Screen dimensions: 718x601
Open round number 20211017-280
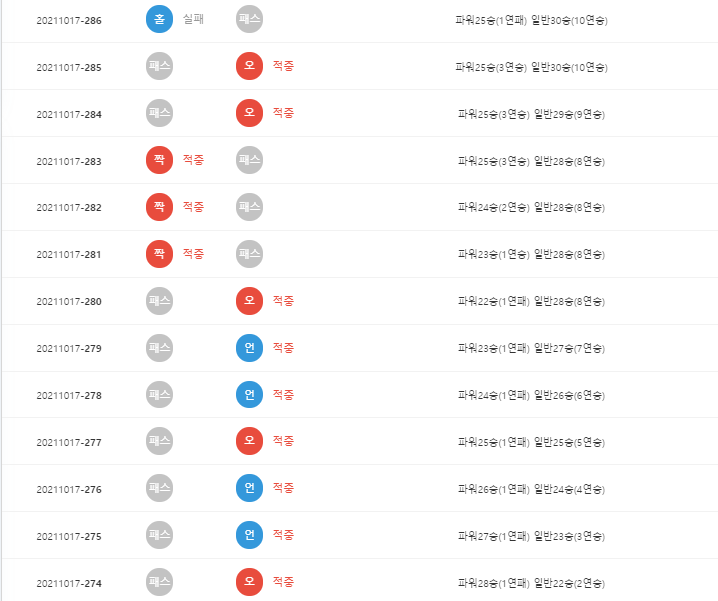point(69,301)
